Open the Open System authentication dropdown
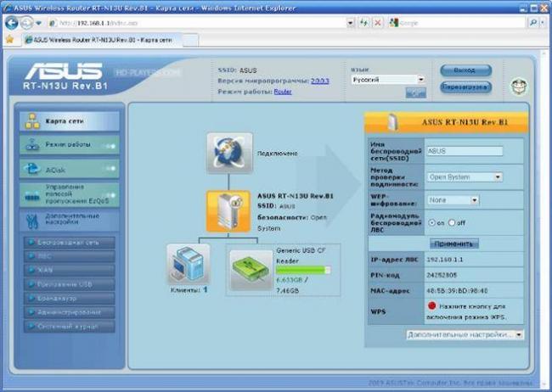This screenshot has width=552, height=392. 465,177
